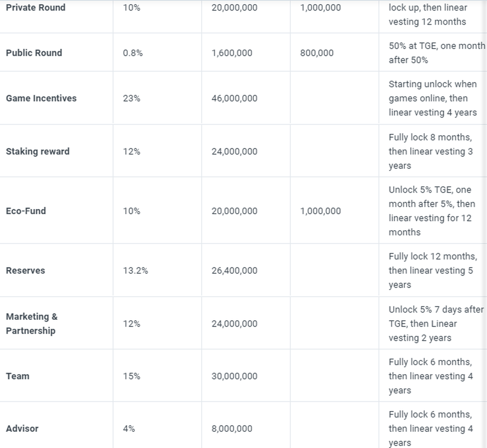Select the 30,000,000 Team token amount
Screen dimensions: 487x448
click(x=234, y=376)
